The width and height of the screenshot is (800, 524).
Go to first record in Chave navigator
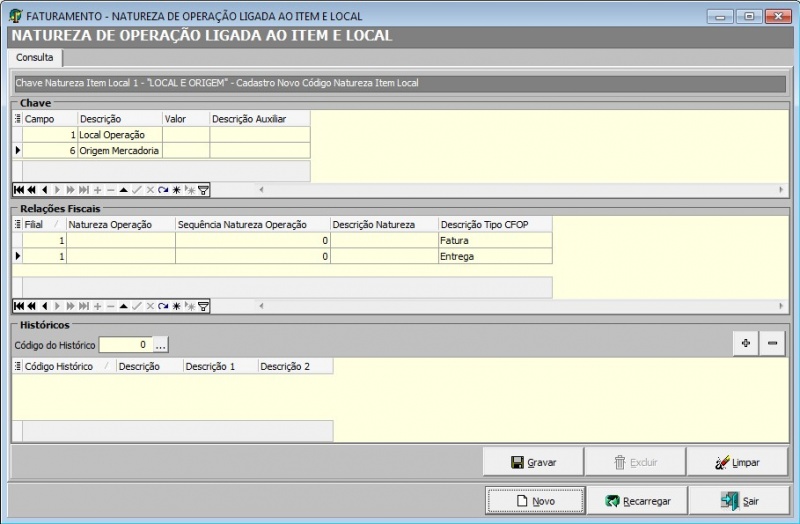coord(19,190)
